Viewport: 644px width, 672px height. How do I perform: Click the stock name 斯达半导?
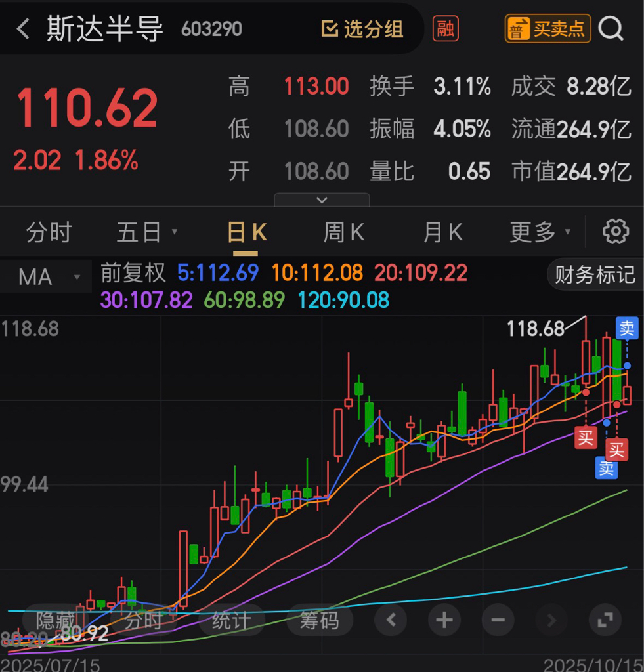(105, 29)
